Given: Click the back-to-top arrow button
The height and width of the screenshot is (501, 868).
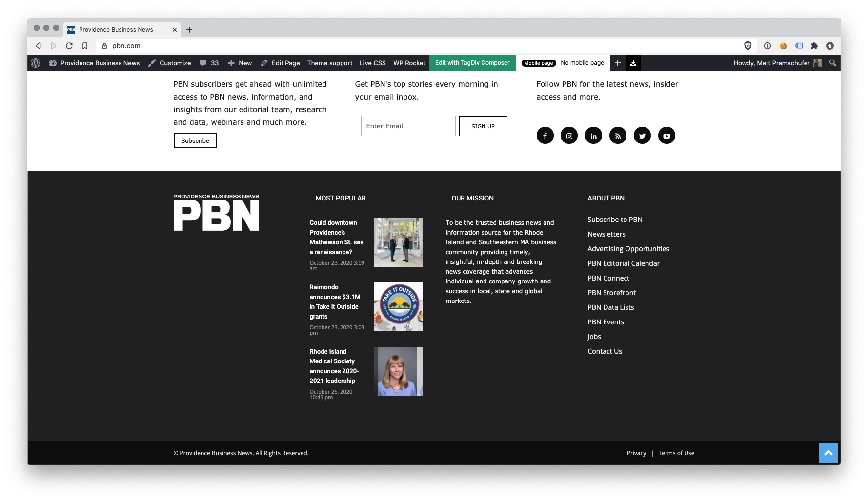Looking at the screenshot, I should [828, 453].
